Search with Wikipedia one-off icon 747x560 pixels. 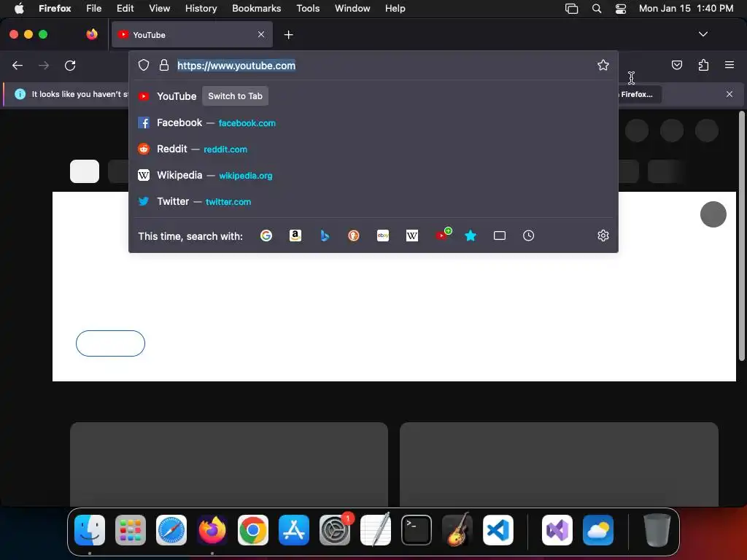coord(412,236)
